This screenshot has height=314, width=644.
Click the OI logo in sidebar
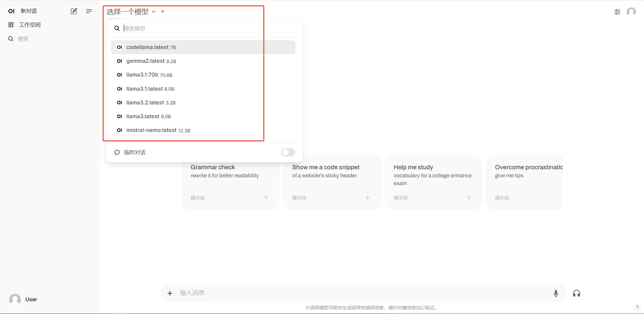coord(11,11)
